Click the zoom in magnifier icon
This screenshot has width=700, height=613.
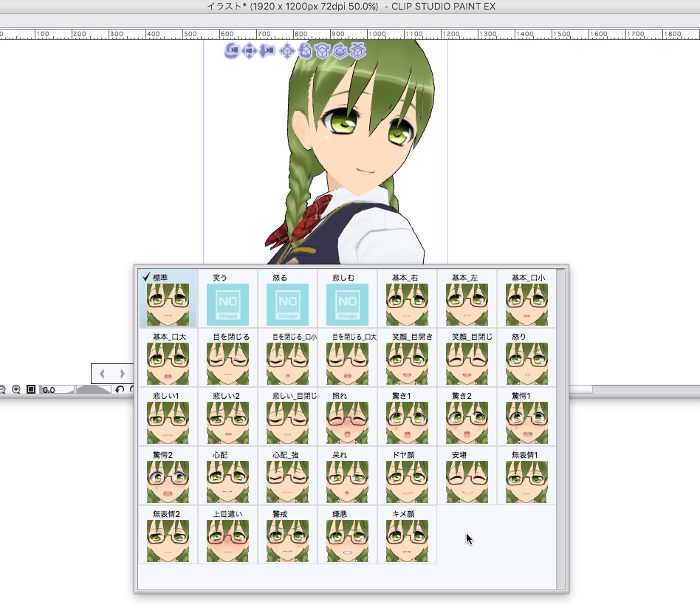pyautogui.click(x=16, y=389)
